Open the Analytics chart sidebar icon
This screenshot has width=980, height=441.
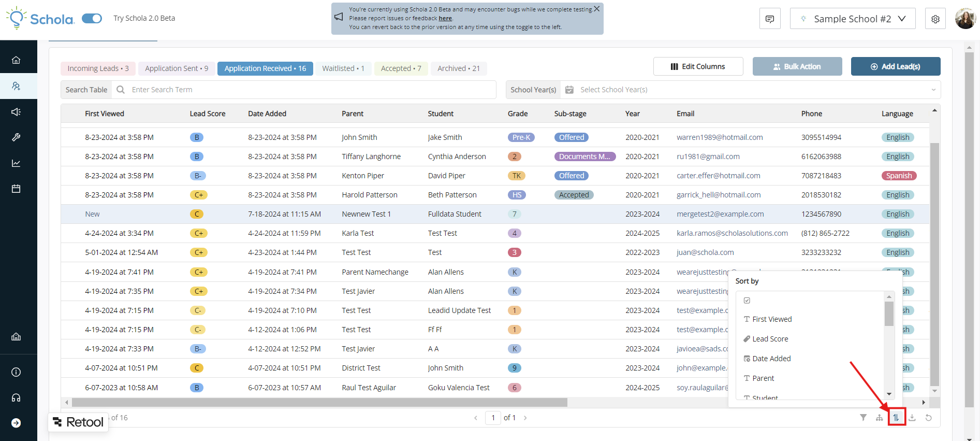[x=16, y=163]
